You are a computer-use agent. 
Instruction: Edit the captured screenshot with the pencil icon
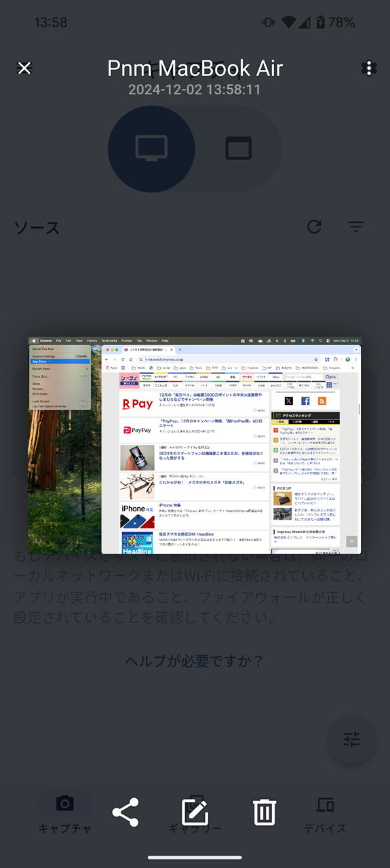(x=195, y=812)
